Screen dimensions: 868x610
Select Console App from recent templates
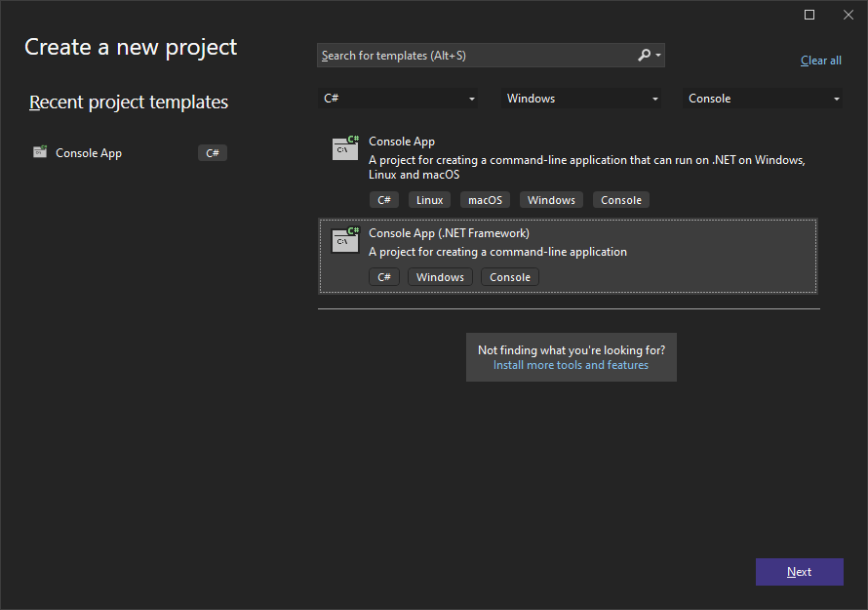(89, 153)
